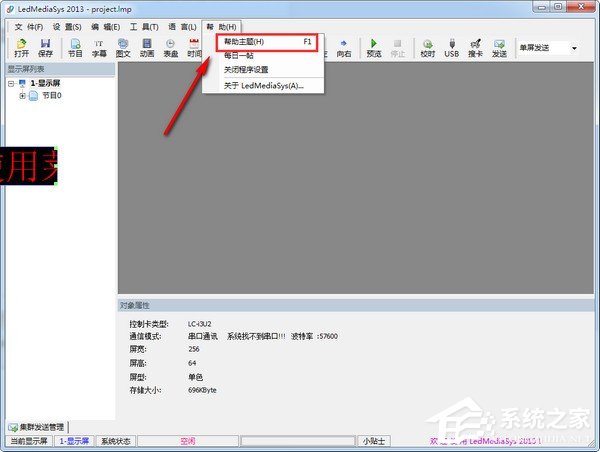This screenshot has height=452, width=600.
Task: Select the 节目0 tree item
Action: [x=52, y=96]
